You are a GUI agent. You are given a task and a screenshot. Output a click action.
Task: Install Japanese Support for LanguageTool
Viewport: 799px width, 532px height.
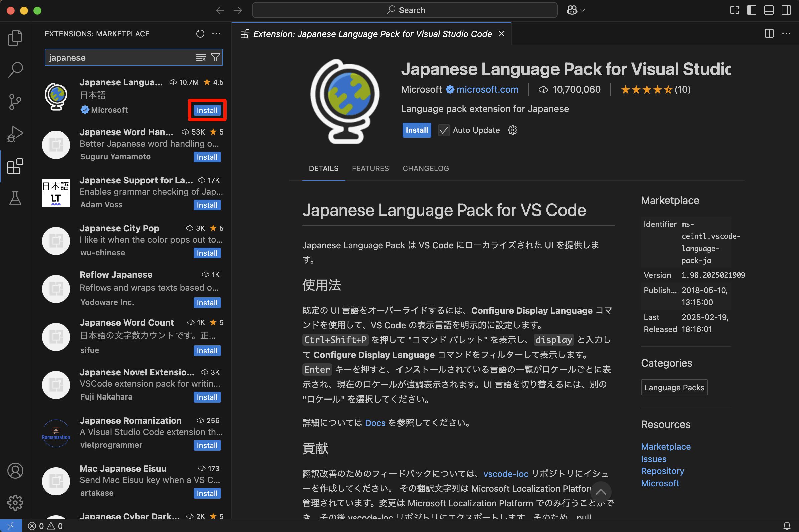[207, 205]
